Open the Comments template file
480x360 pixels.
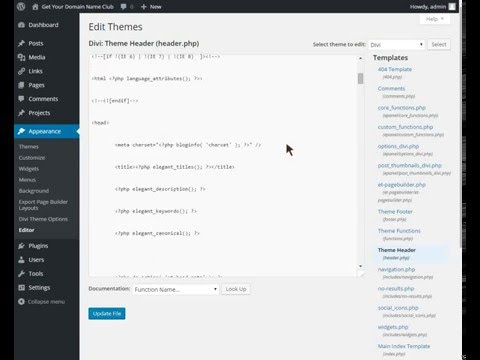[391, 88]
